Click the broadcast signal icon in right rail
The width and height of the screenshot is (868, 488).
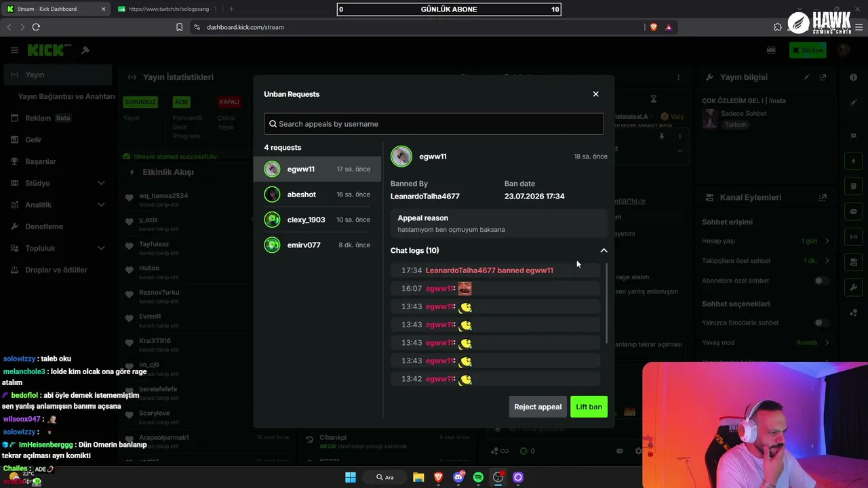pyautogui.click(x=853, y=237)
